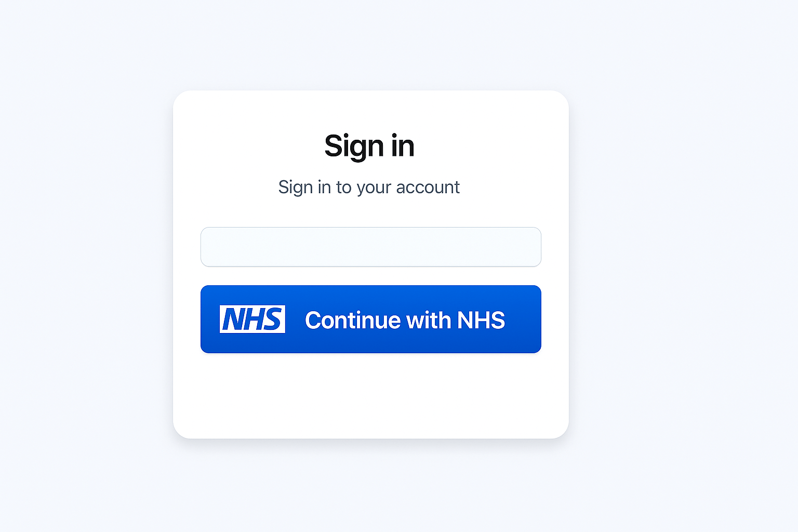The width and height of the screenshot is (798, 532).
Task: Click the word "Continue" on the blue button
Action: click(x=352, y=320)
